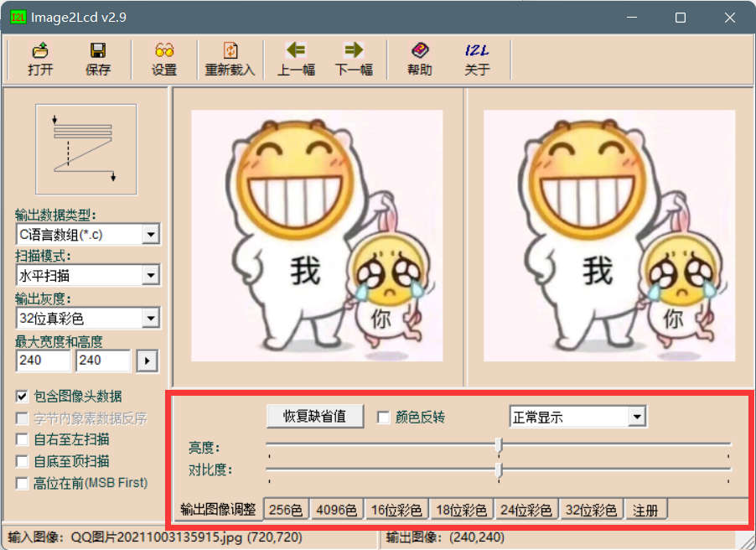The image size is (756, 550).
Task: Click status text 输入图像 QQ图片 filename
Action: click(x=155, y=537)
